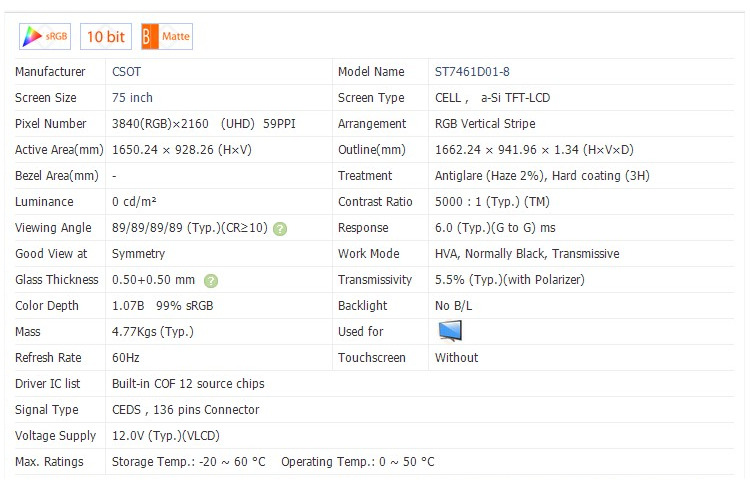Click the 10 bit badge
This screenshot has width=750, height=480.
coord(106,36)
